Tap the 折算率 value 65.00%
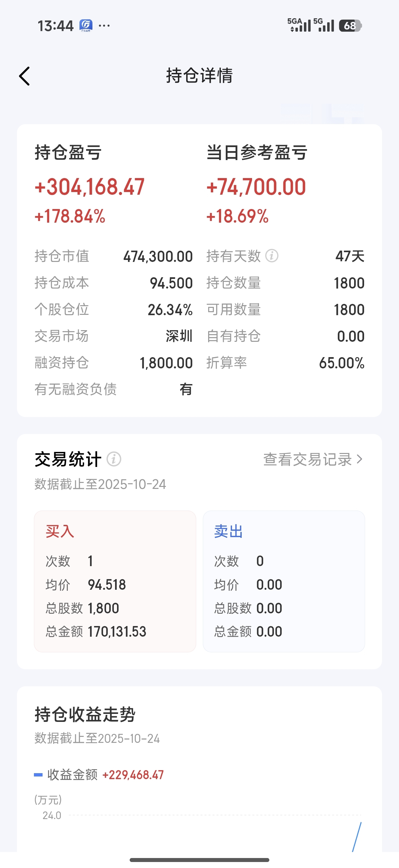 (x=341, y=363)
